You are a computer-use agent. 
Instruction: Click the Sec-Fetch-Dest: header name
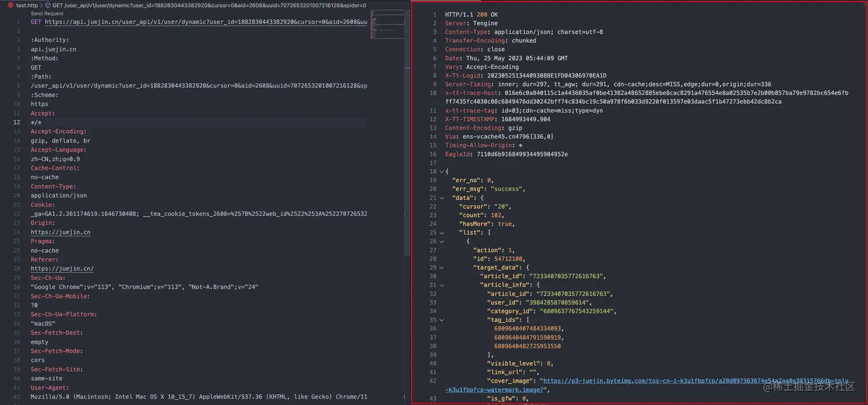click(x=57, y=333)
